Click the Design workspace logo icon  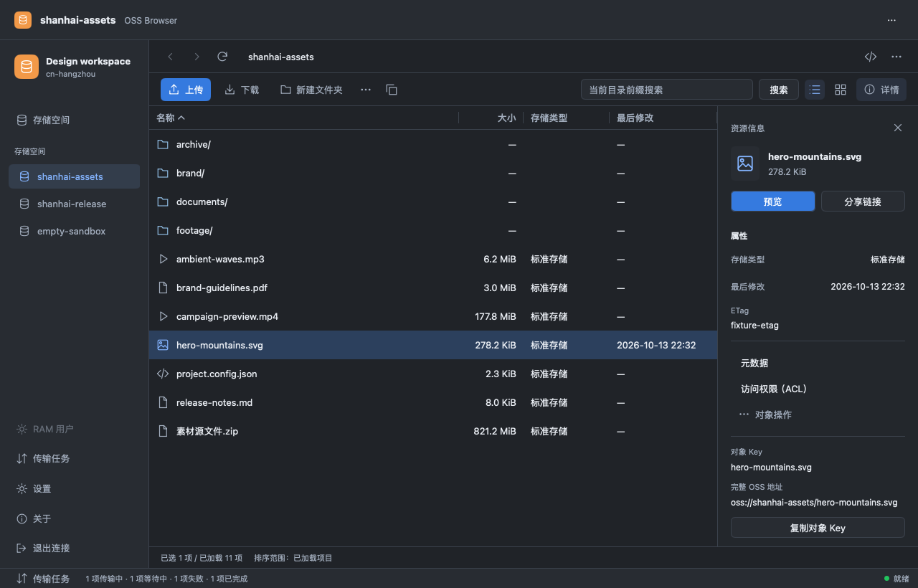tap(27, 67)
